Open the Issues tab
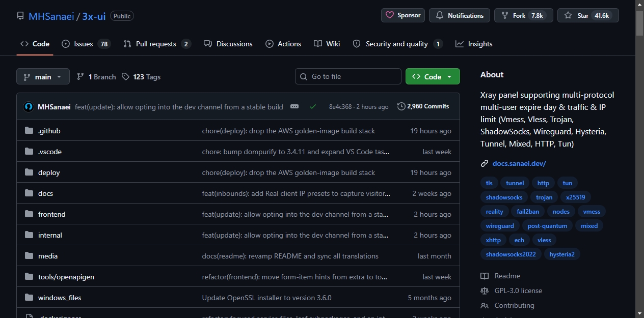Image resolution: width=644 pixels, height=318 pixels. 86,44
